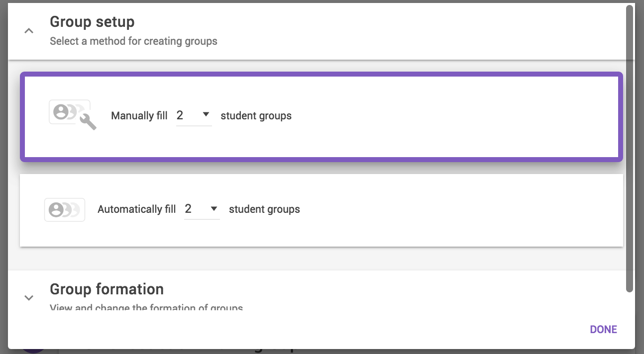Viewport: 644px width, 354px height.
Task: Click "View and change the formation" subtitle
Action: pos(146,308)
